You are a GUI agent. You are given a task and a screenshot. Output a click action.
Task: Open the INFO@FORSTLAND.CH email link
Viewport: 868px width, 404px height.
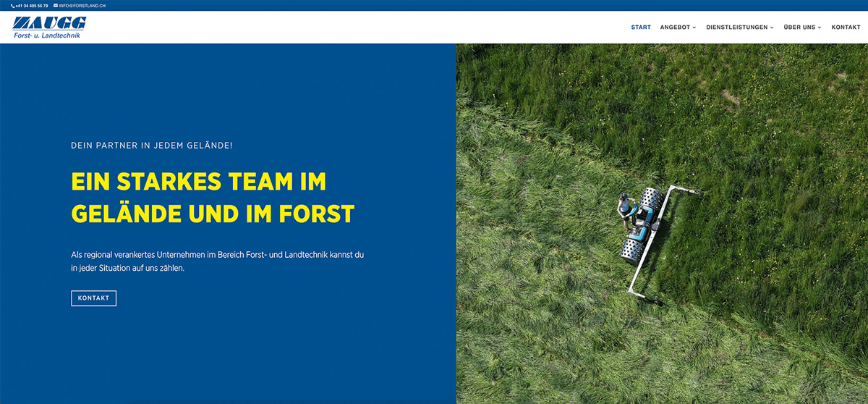(82, 6)
